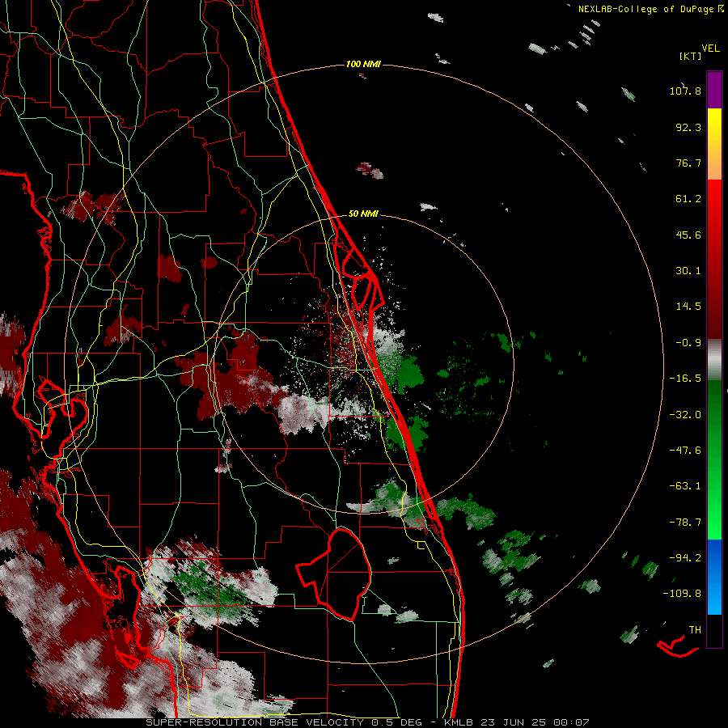Click the -32.0 velocity scale value
This screenshot has height=728, width=728.
pos(685,415)
